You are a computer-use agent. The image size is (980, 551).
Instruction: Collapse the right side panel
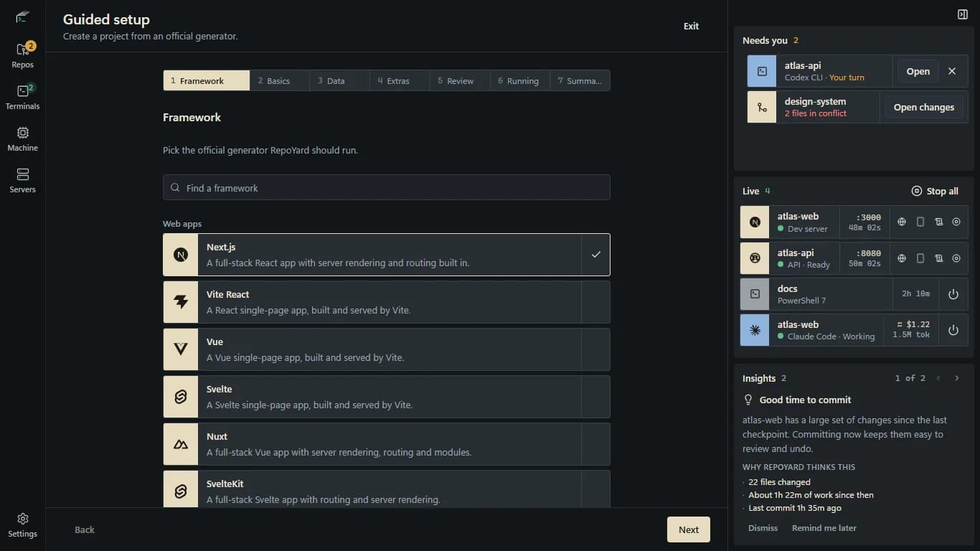[x=963, y=14]
